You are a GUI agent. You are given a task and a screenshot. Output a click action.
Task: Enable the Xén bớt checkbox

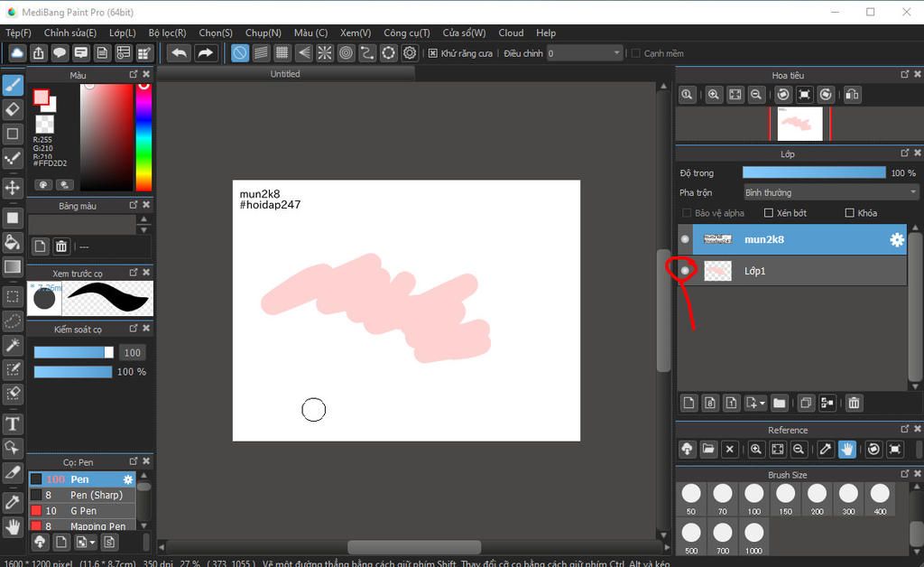pos(769,213)
